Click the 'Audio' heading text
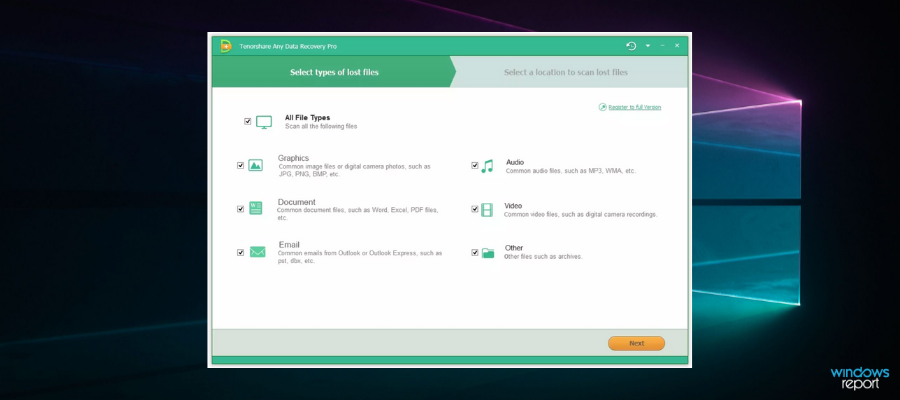 [x=515, y=162]
